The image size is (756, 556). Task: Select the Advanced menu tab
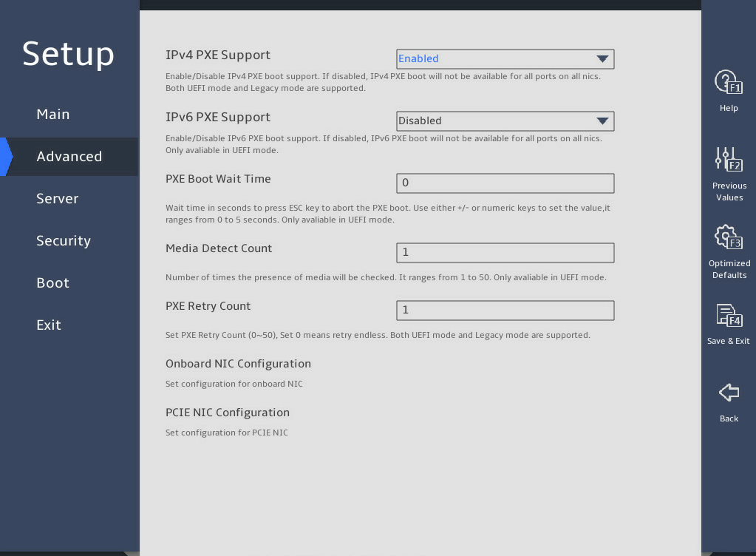pos(69,156)
